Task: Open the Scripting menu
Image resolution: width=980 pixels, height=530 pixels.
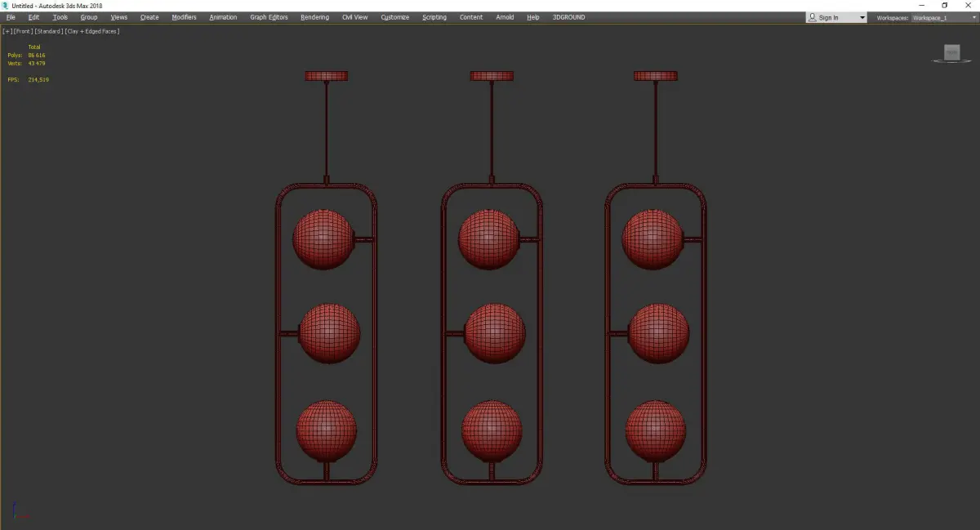Action: (x=434, y=17)
